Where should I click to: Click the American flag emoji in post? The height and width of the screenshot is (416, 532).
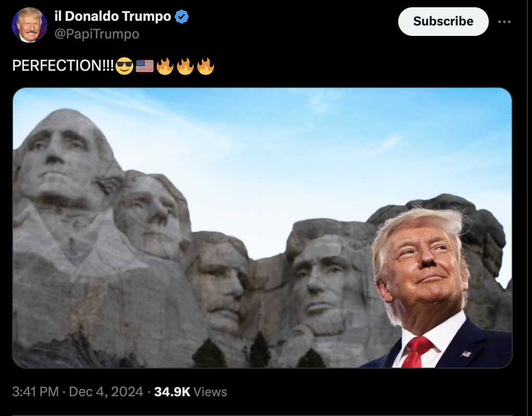(x=145, y=66)
